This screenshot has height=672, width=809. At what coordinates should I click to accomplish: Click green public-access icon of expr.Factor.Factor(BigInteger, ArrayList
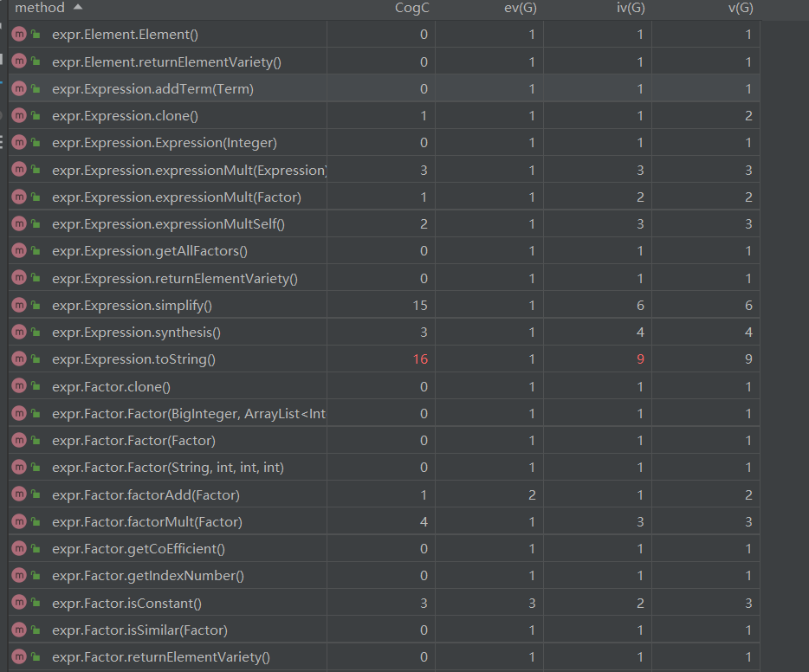coord(36,413)
